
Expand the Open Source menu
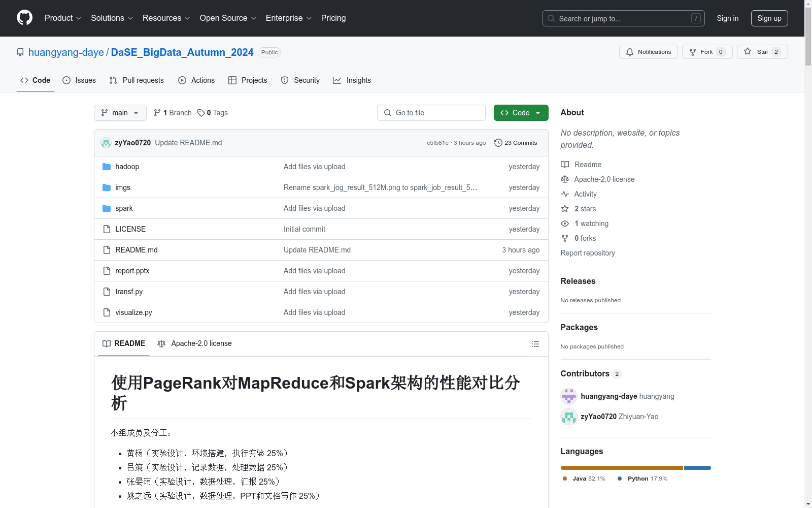pyautogui.click(x=228, y=18)
